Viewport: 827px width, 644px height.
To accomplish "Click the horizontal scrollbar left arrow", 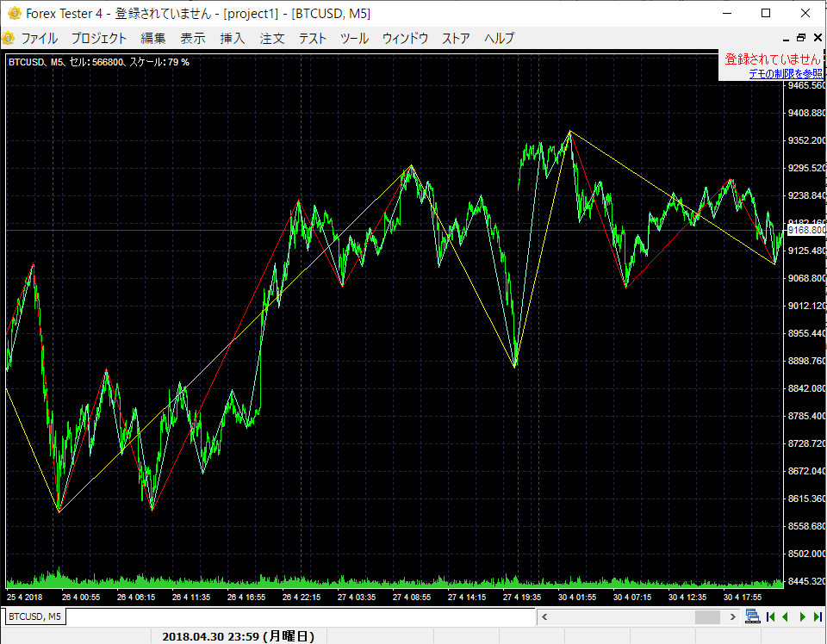I will click(x=544, y=616).
